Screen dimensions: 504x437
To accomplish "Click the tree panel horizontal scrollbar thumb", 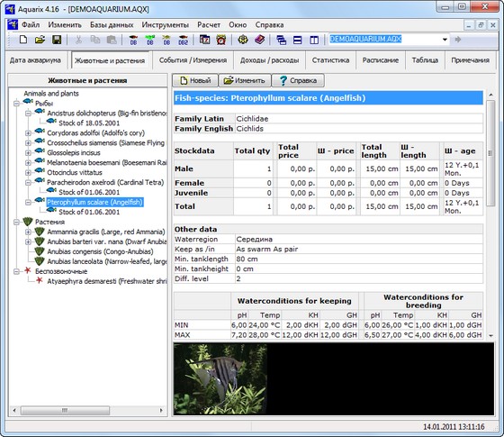I will pos(65,410).
